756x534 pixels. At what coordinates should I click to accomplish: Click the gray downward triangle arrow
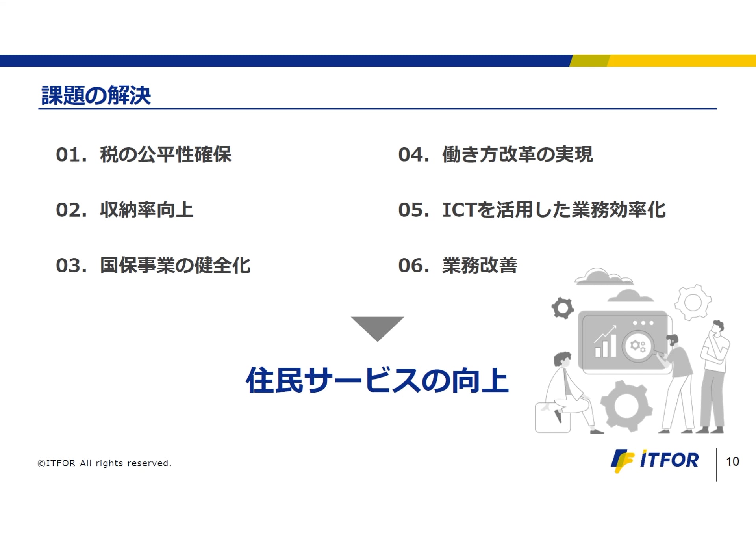point(377,327)
